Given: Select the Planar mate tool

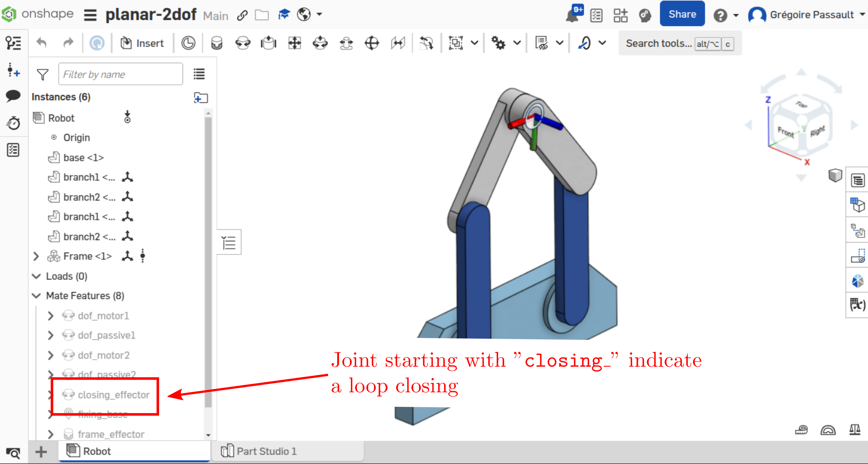Looking at the screenshot, I should click(295, 43).
